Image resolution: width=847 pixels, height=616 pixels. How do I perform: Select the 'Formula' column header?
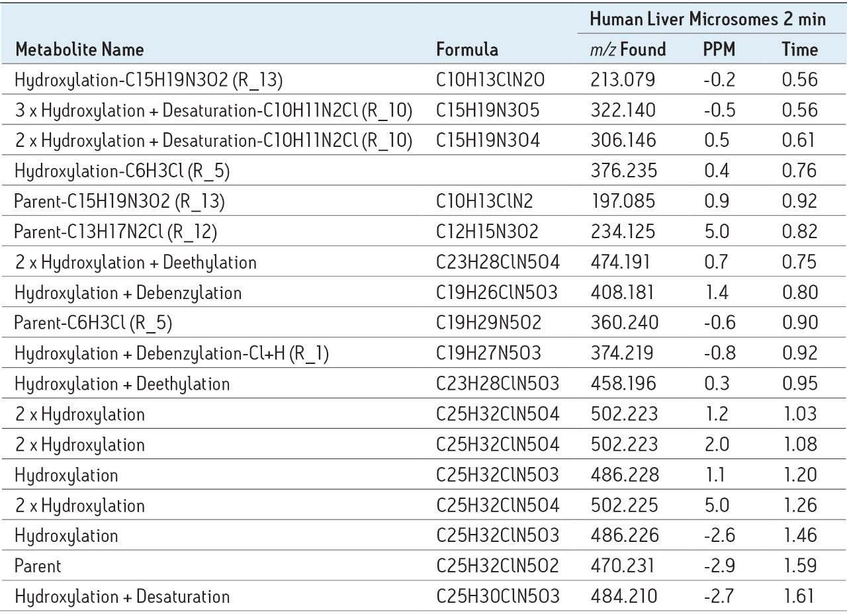[x=467, y=50]
